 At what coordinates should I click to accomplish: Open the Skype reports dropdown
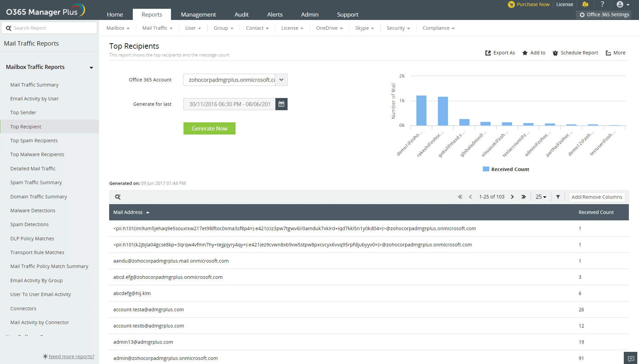(x=365, y=28)
